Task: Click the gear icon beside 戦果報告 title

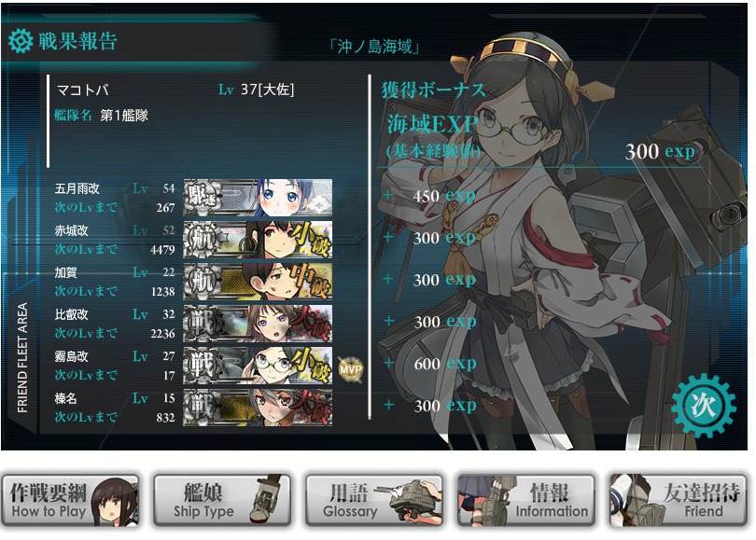Action: point(21,40)
